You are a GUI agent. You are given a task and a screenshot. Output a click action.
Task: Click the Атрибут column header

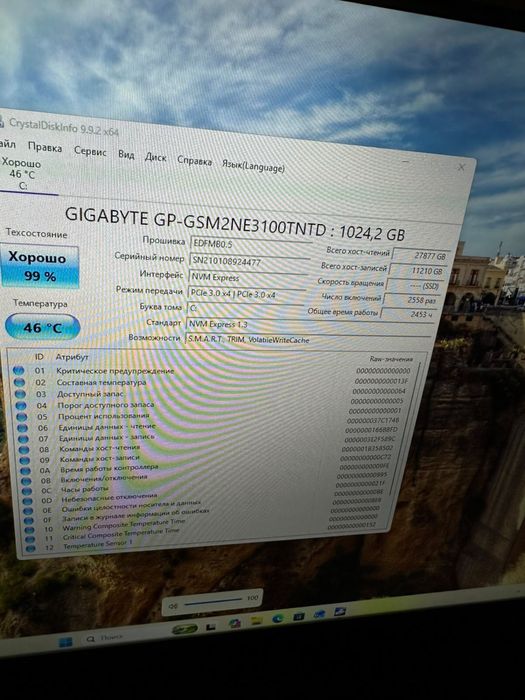pyautogui.click(x=72, y=357)
